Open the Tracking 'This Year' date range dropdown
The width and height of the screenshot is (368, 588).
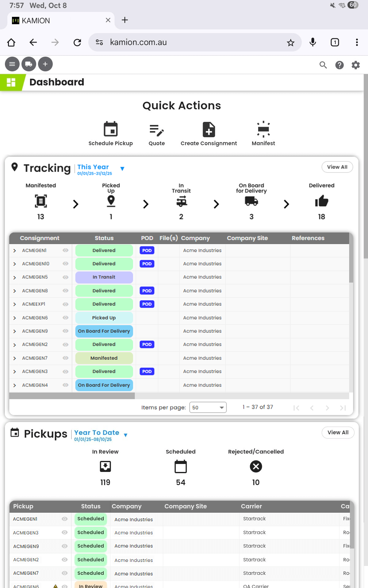(122, 169)
